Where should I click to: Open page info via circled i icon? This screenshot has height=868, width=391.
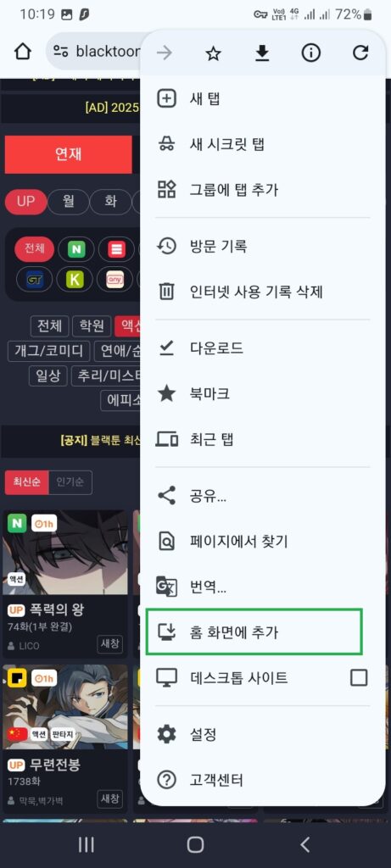point(310,53)
